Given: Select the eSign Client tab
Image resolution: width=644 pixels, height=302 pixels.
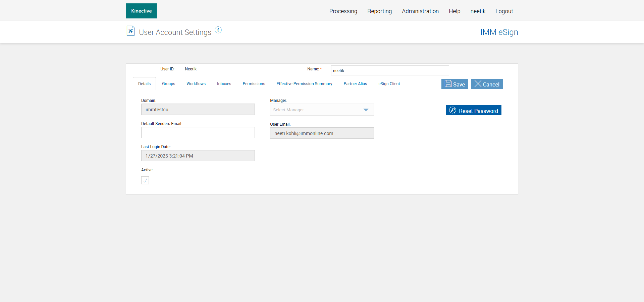Looking at the screenshot, I should pos(389,84).
